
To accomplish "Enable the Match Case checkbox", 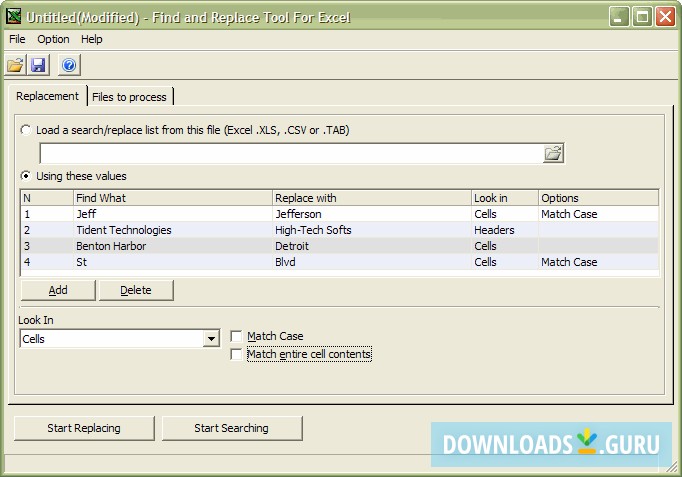I will coord(236,336).
